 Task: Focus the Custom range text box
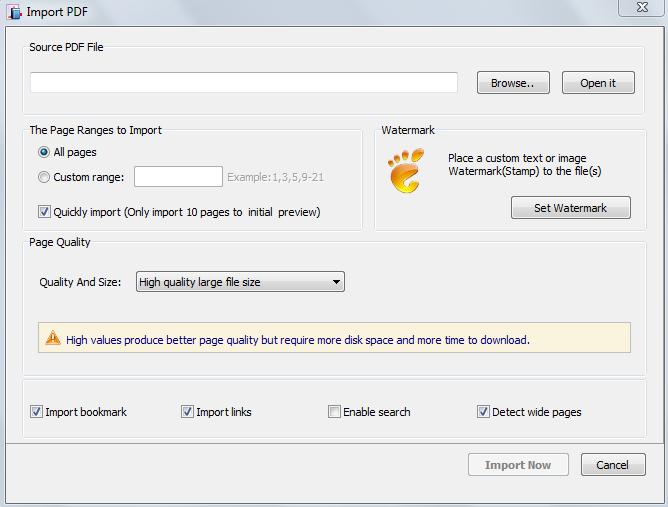click(178, 177)
